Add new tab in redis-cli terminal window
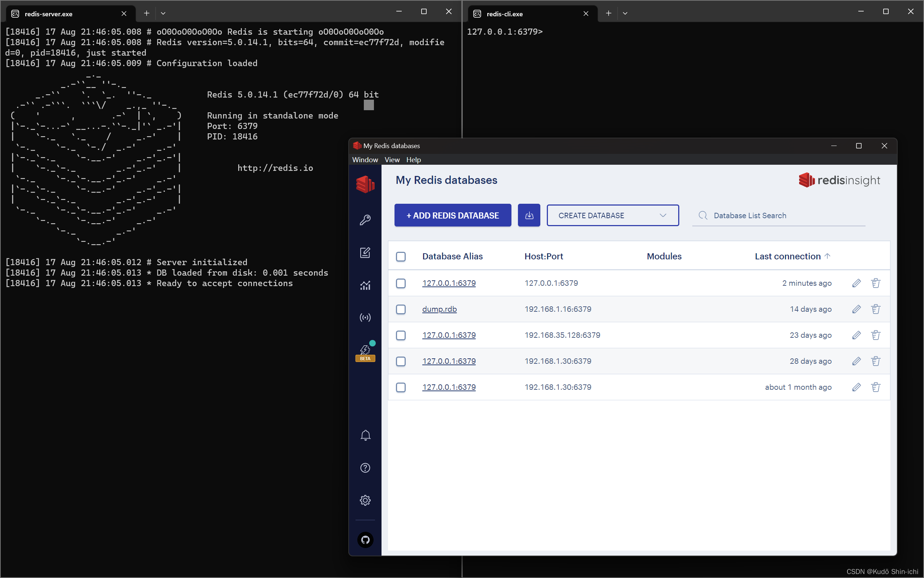 pos(609,13)
